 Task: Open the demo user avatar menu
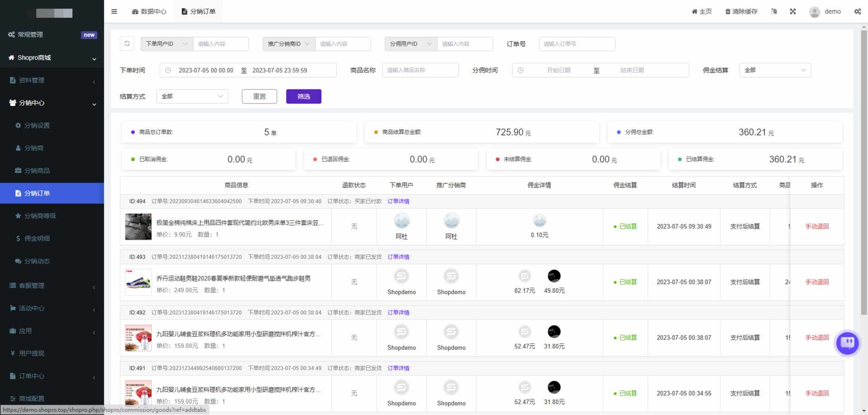[x=825, y=12]
